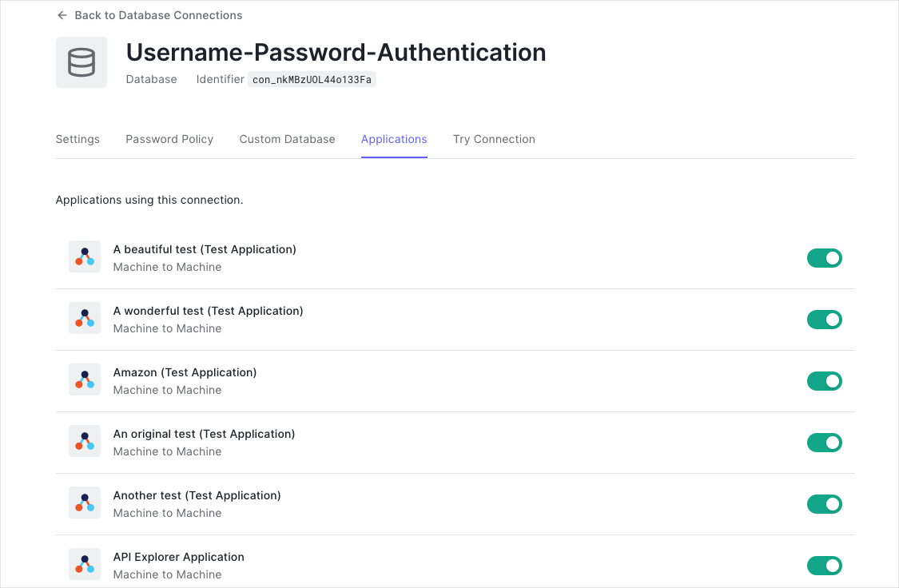Click the Amazon application icon
The width and height of the screenshot is (899, 588).
[x=85, y=379]
